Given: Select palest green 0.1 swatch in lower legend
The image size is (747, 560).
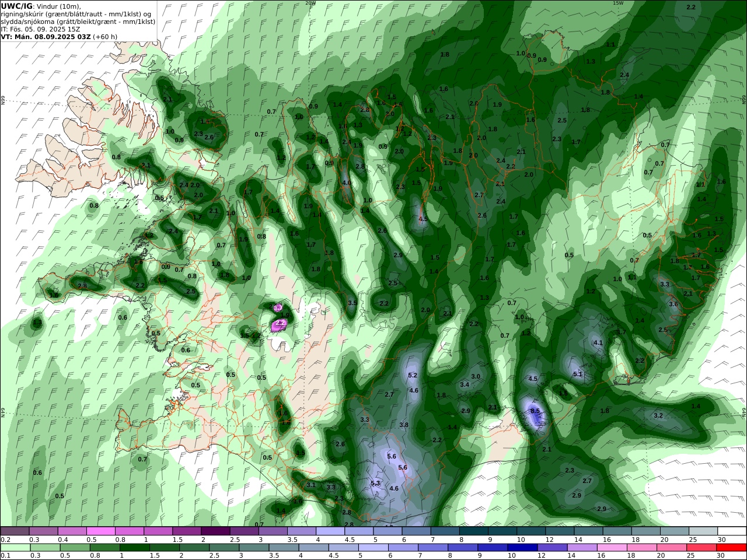Looking at the screenshot, I should (x=16, y=548).
